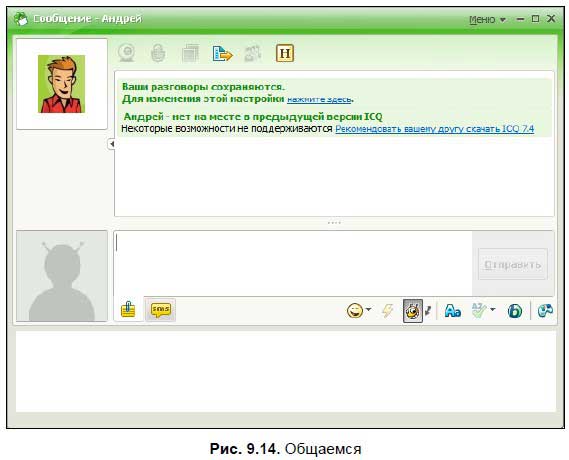Image resolution: width=569 pixels, height=460 pixels.
Task: Open the send file icon with arrow
Action: coord(222,53)
